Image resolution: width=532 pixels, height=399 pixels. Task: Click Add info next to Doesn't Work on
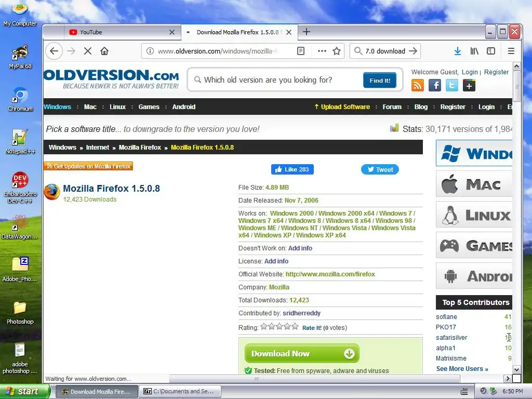coord(300,248)
